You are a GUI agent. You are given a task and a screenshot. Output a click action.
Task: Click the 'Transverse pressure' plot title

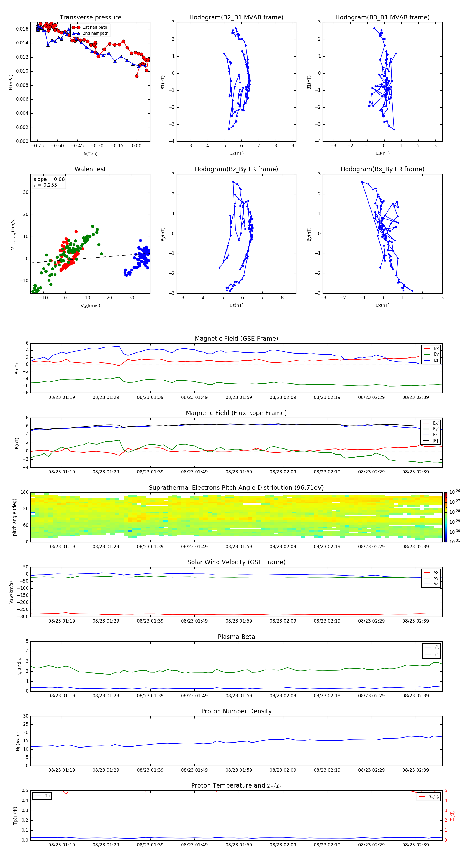coord(90,18)
